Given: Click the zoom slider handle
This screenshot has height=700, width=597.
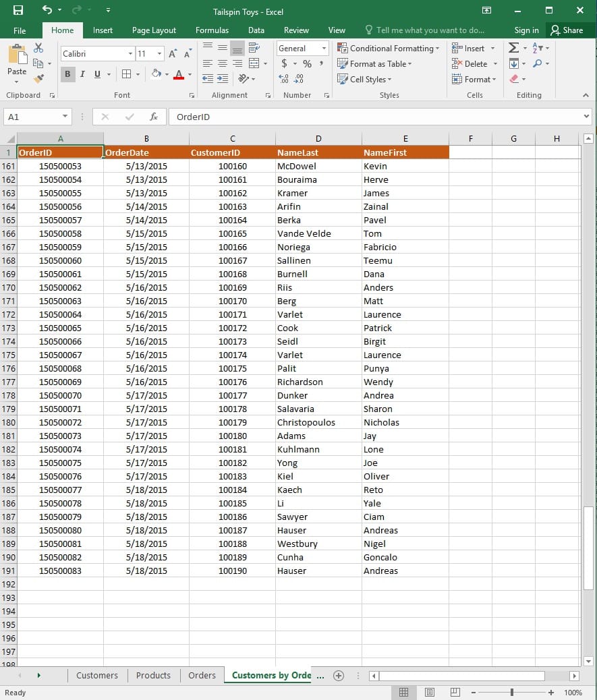Looking at the screenshot, I should click(x=512, y=693).
